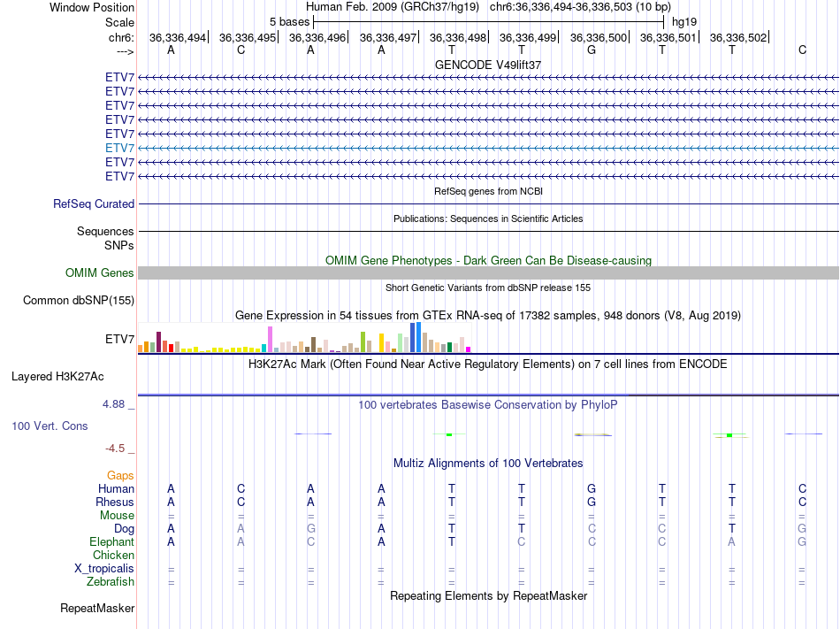Click the G base in reference sequence row

(x=592, y=50)
